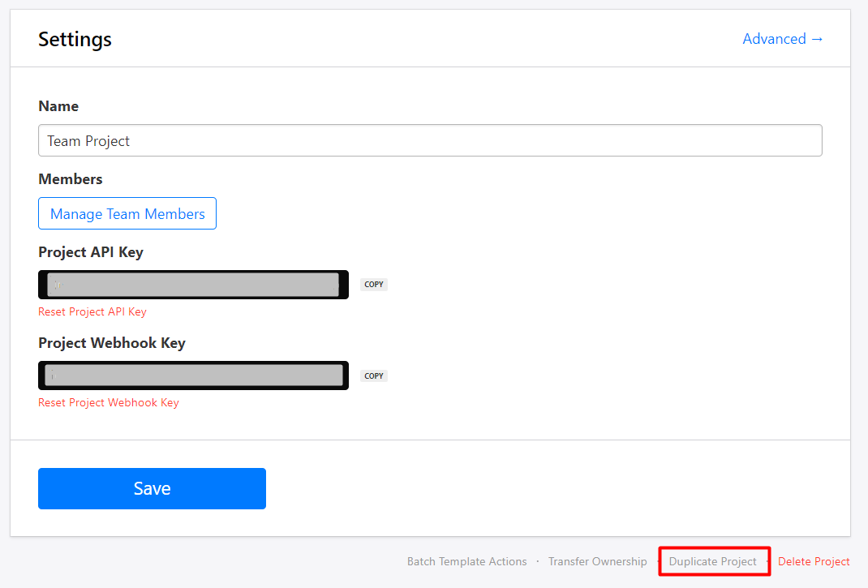Click the Project API Key label
The width and height of the screenshot is (868, 588).
pyautogui.click(x=91, y=252)
